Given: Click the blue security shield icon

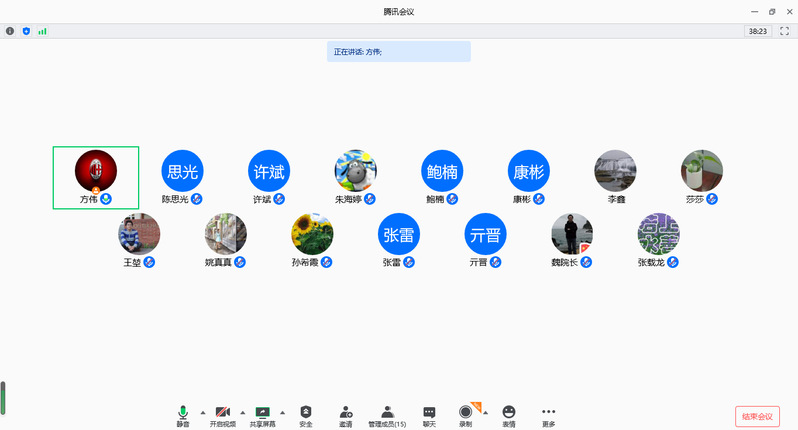Looking at the screenshot, I should [26, 31].
